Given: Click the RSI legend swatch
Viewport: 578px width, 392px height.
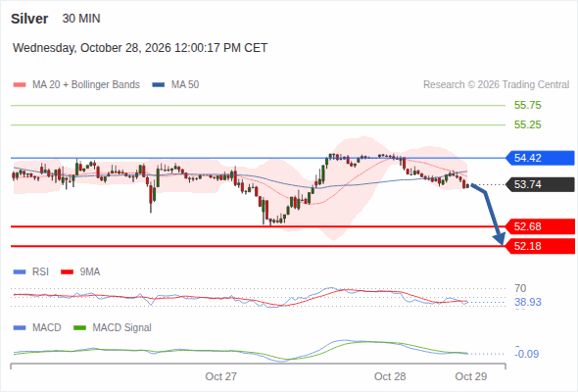Looking at the screenshot, I should pyautogui.click(x=20, y=272).
